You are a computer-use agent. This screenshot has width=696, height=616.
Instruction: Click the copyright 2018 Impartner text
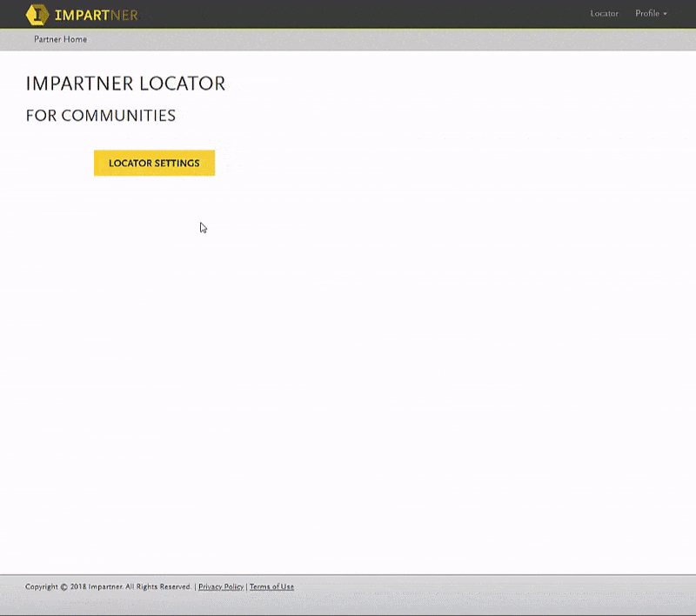108,586
